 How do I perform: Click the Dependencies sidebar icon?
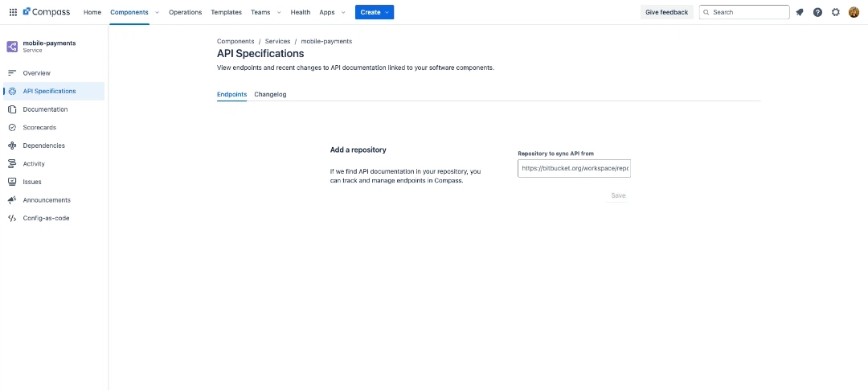click(x=12, y=146)
